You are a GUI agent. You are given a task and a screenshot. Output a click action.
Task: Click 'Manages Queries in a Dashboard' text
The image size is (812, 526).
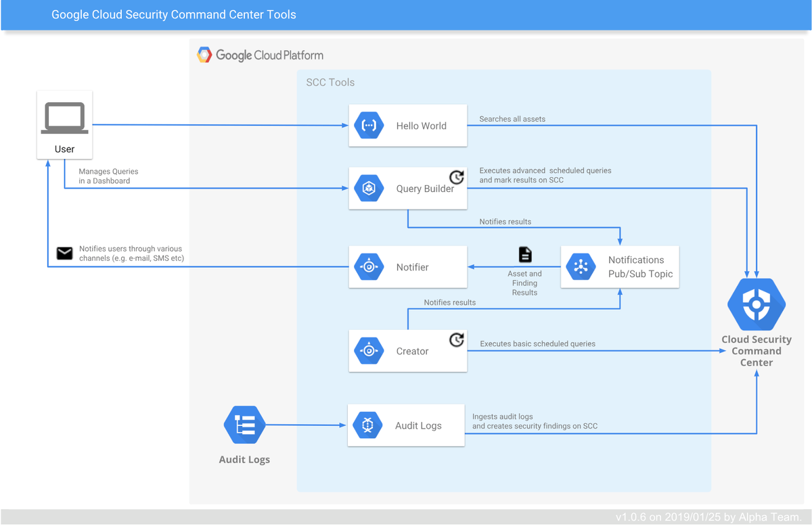coord(108,176)
